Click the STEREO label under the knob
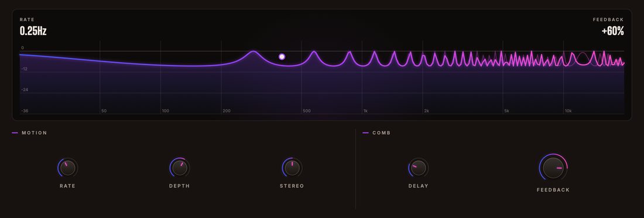 tap(292, 186)
